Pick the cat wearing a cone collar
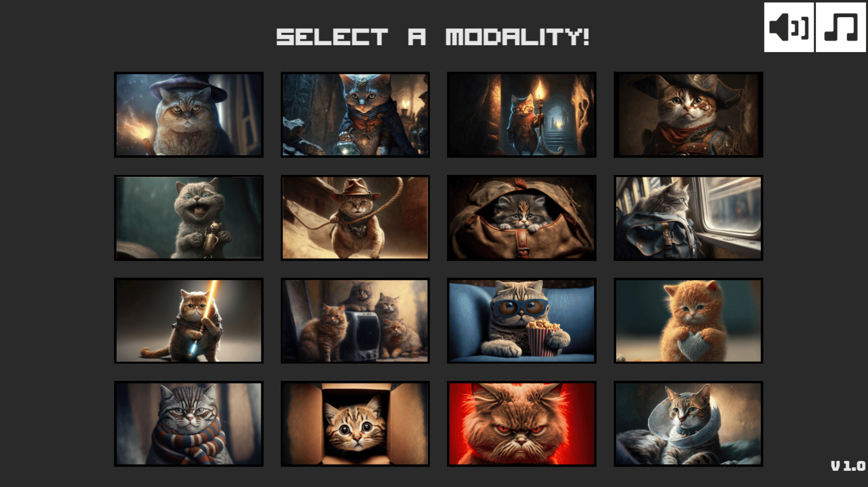Viewport: 868px width, 487px height. (x=688, y=424)
